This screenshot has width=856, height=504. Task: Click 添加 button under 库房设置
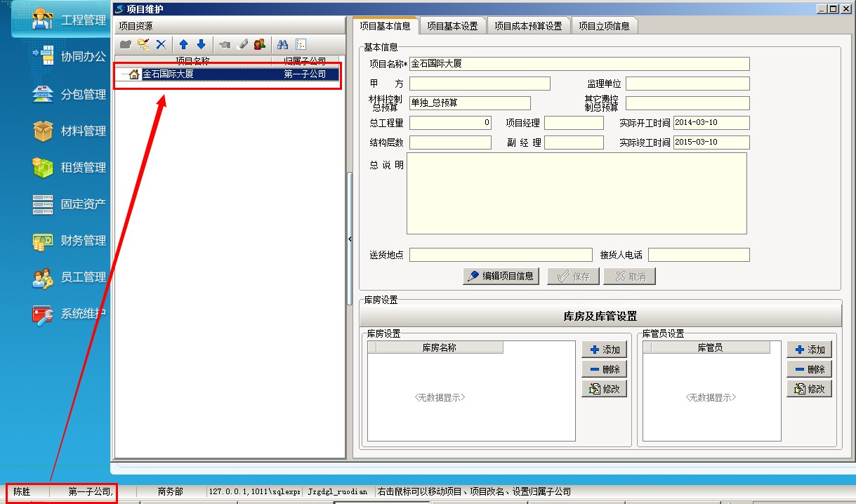tap(604, 350)
